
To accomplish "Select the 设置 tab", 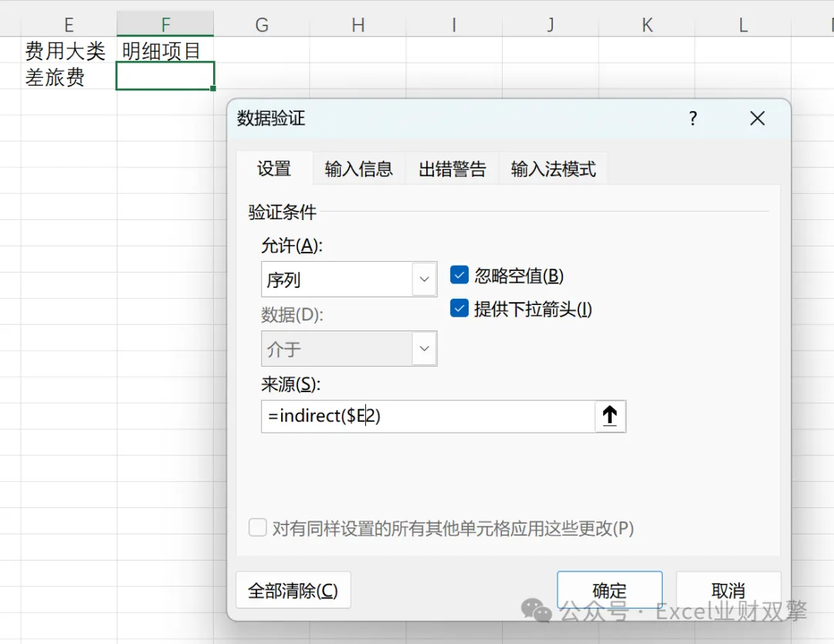I will 274,169.
